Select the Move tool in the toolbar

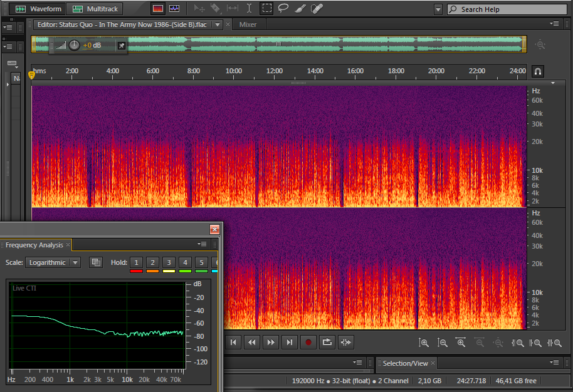[199, 8]
